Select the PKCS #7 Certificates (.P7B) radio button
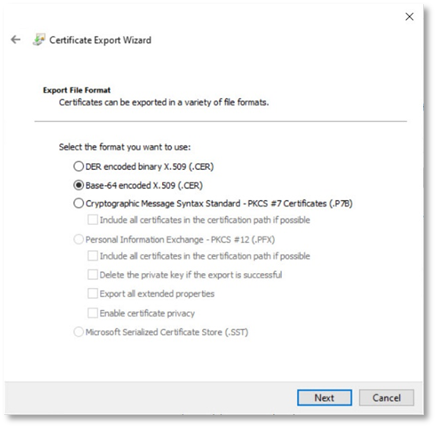This screenshot has height=427, width=436. point(78,203)
